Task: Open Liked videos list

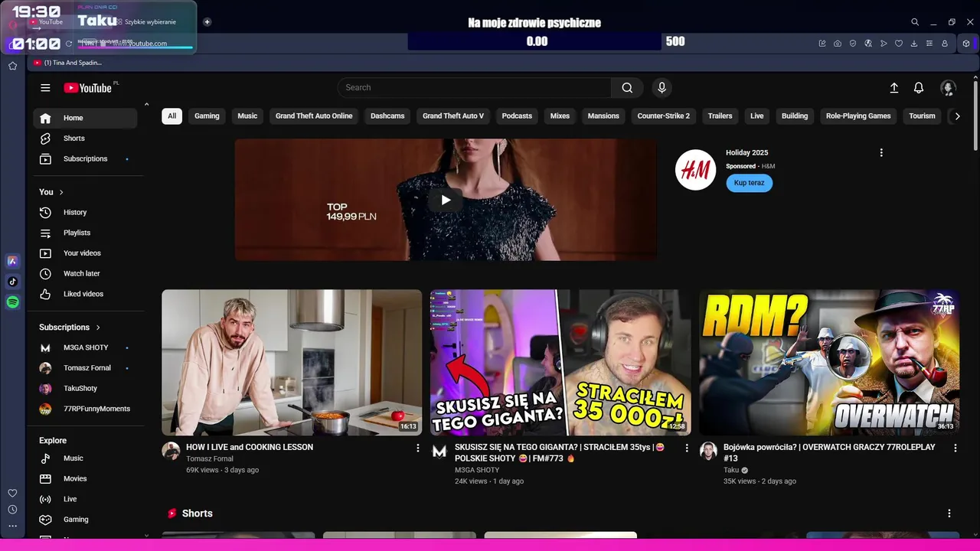Action: click(85, 294)
